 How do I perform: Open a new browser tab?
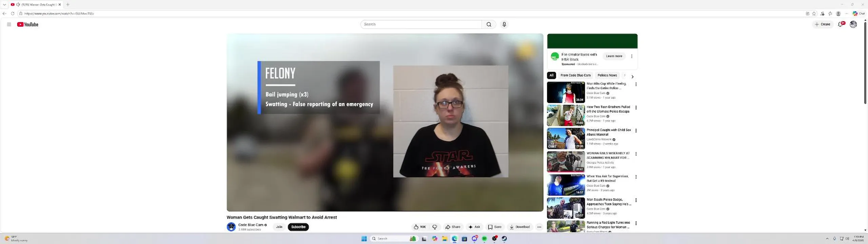point(68,5)
